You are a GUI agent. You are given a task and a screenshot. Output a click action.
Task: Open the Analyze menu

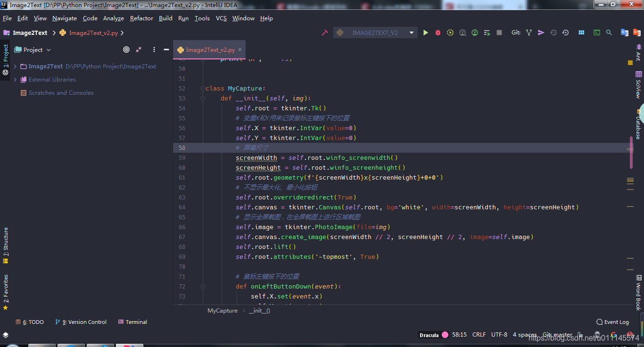pos(114,18)
